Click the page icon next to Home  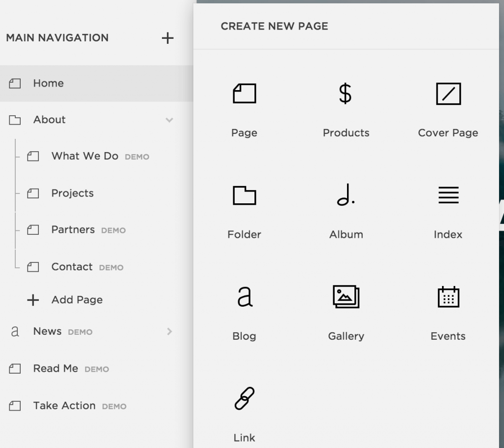pos(15,84)
